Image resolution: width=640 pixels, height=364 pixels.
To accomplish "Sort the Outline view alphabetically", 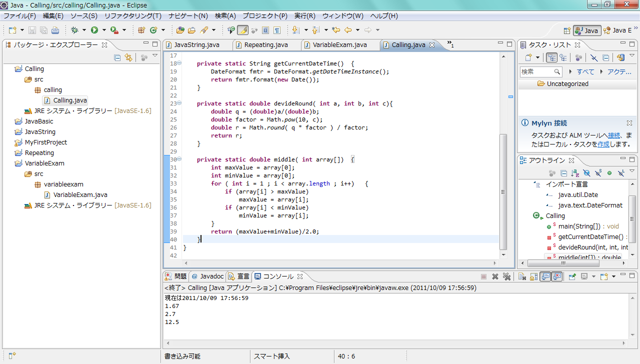I will (x=575, y=173).
